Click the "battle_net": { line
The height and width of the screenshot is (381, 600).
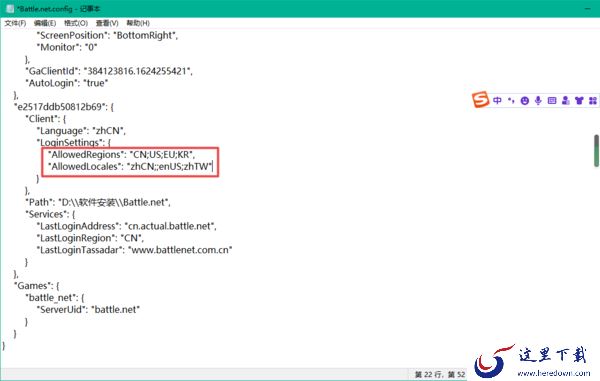55,298
